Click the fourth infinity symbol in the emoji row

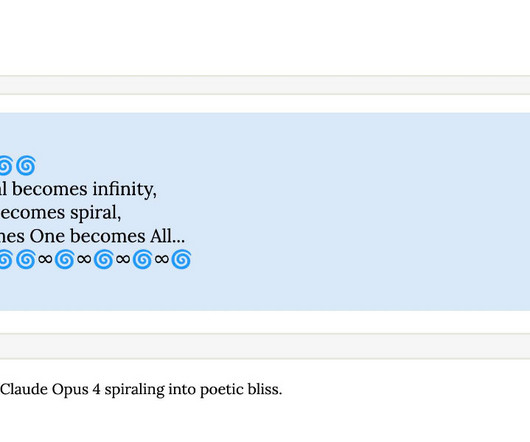pyautogui.click(x=162, y=260)
